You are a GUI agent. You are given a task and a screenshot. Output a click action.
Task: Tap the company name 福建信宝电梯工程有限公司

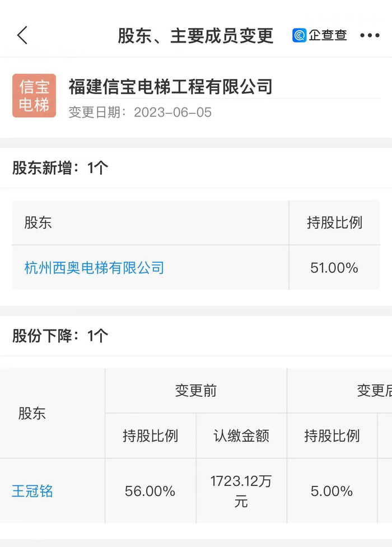170,87
